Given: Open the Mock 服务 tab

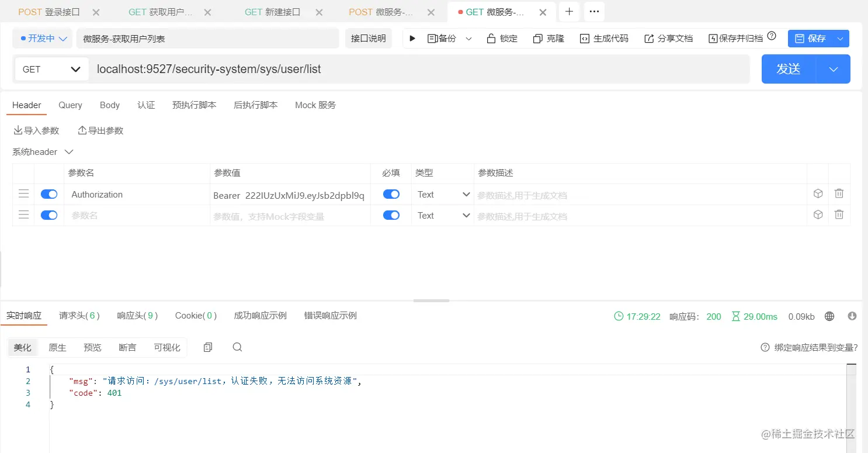Looking at the screenshot, I should tap(315, 105).
